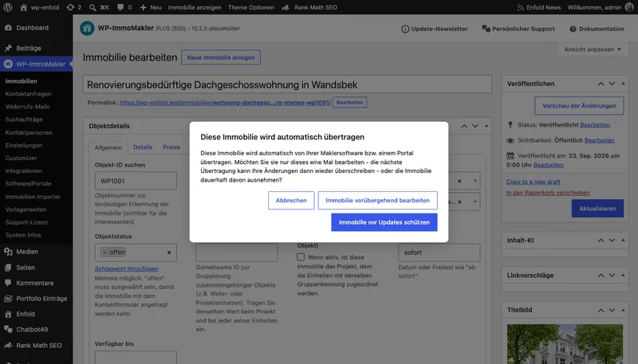Image resolution: width=638 pixels, height=364 pixels.
Task: Click Abbrechen in the dialog
Action: [x=291, y=200]
